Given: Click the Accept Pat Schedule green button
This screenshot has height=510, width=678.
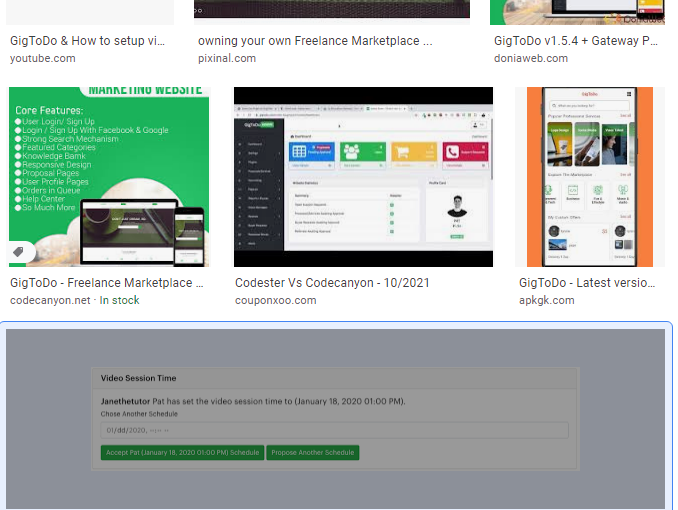Looking at the screenshot, I should click(182, 453).
